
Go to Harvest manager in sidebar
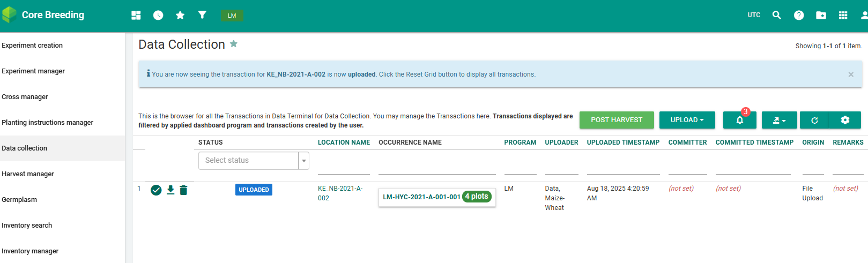pos(28,174)
